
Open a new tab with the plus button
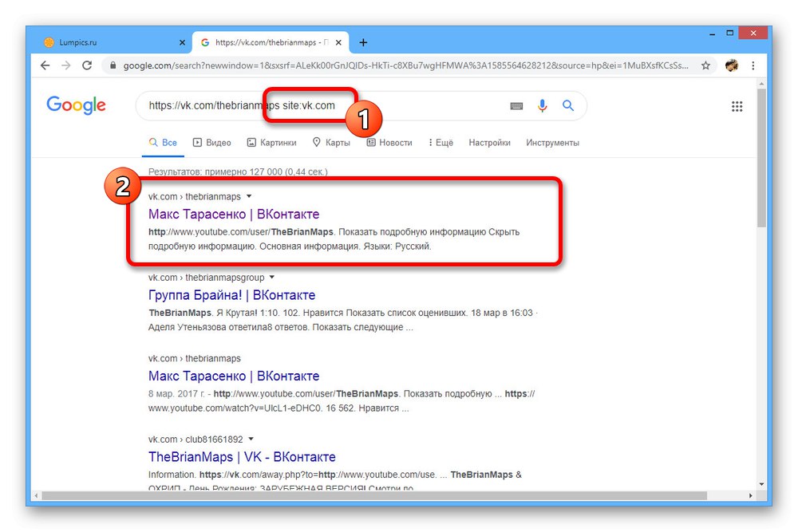coord(363,43)
